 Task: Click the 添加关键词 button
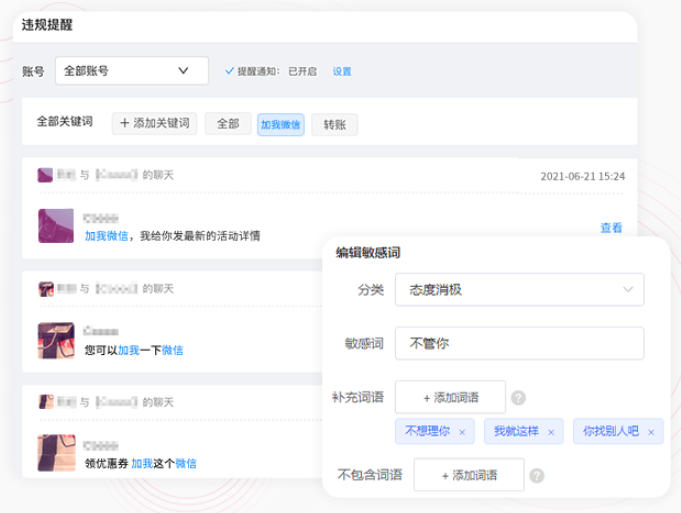tap(154, 124)
